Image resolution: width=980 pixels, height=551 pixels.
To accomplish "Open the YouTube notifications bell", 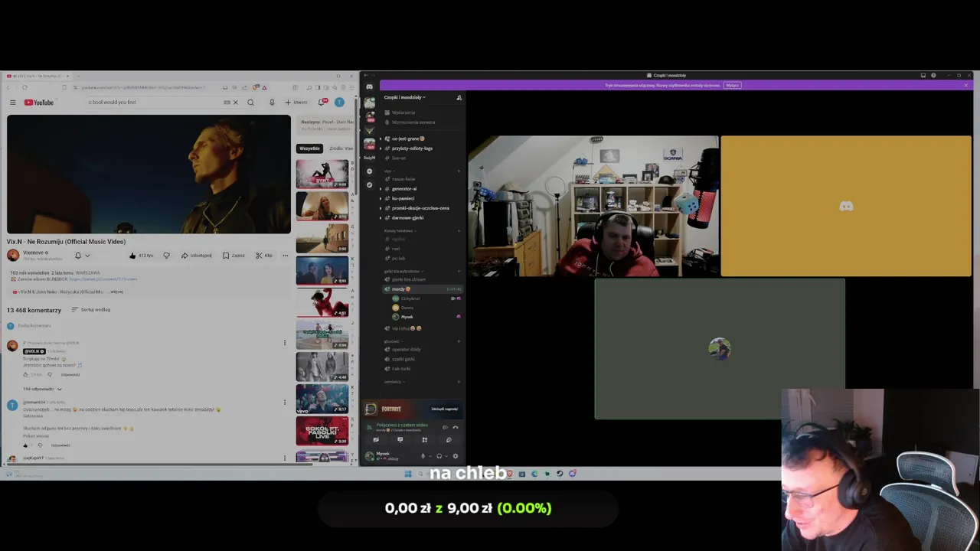I will (x=322, y=103).
